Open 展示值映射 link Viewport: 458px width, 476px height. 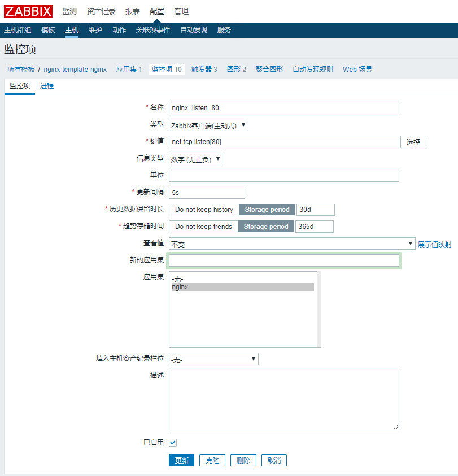pyautogui.click(x=435, y=244)
